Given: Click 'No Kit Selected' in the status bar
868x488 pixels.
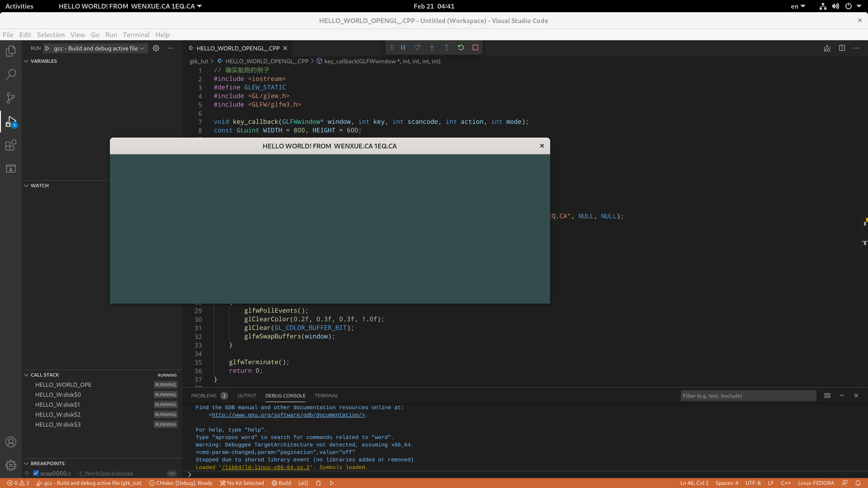Looking at the screenshot, I should (x=242, y=483).
